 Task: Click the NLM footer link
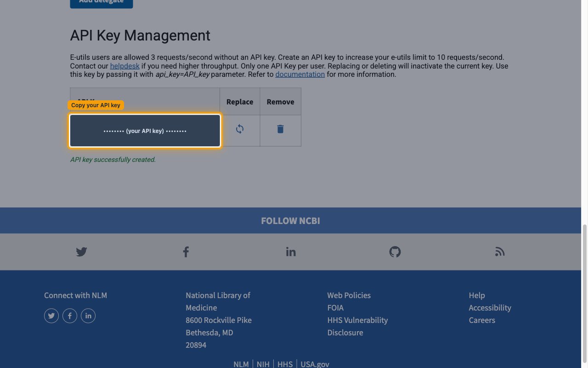241,364
